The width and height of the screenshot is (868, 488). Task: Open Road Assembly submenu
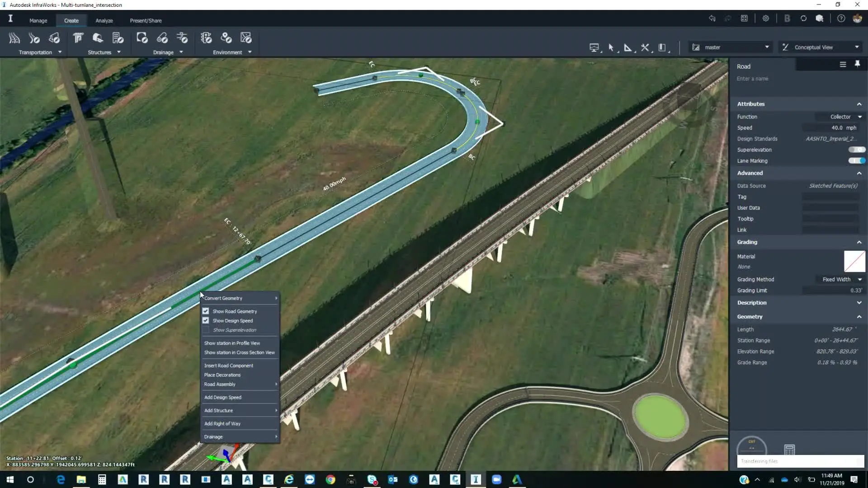coord(240,385)
